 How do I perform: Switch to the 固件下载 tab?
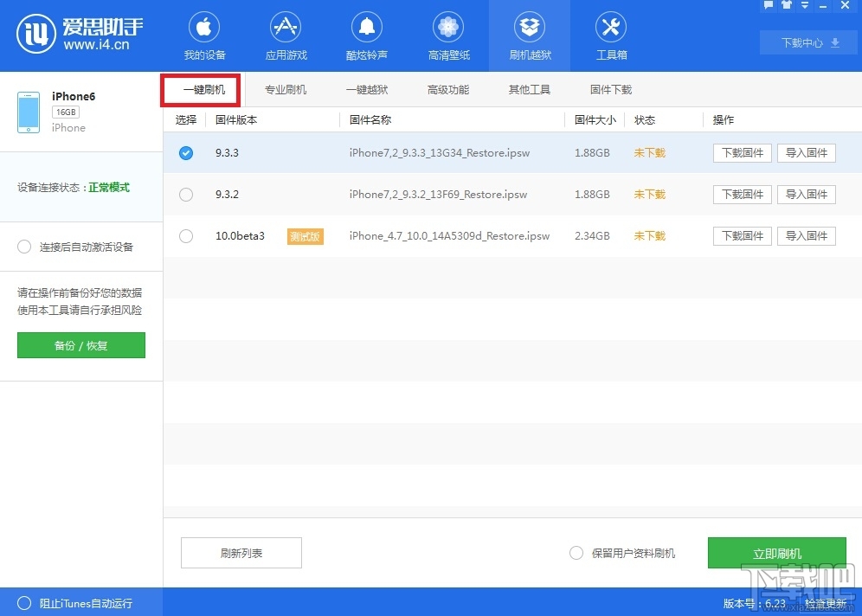pyautogui.click(x=611, y=89)
